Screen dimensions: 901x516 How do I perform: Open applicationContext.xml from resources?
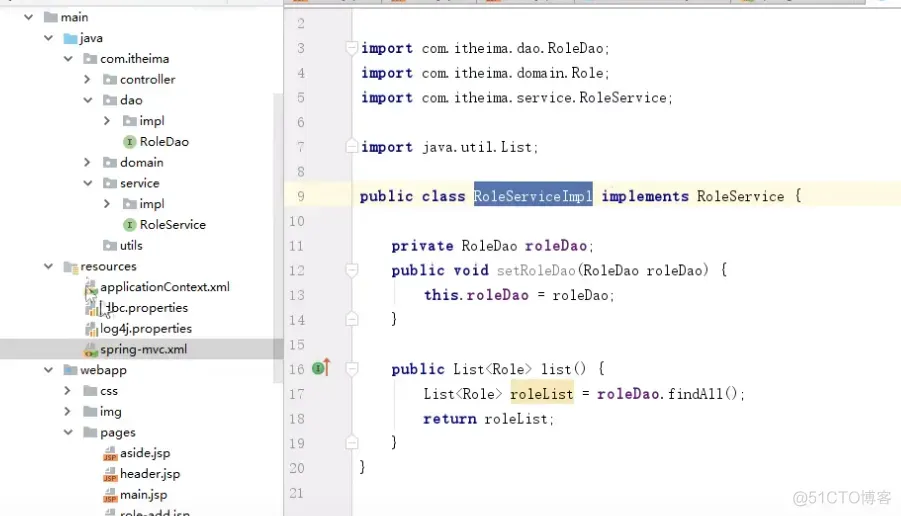[x=165, y=287]
